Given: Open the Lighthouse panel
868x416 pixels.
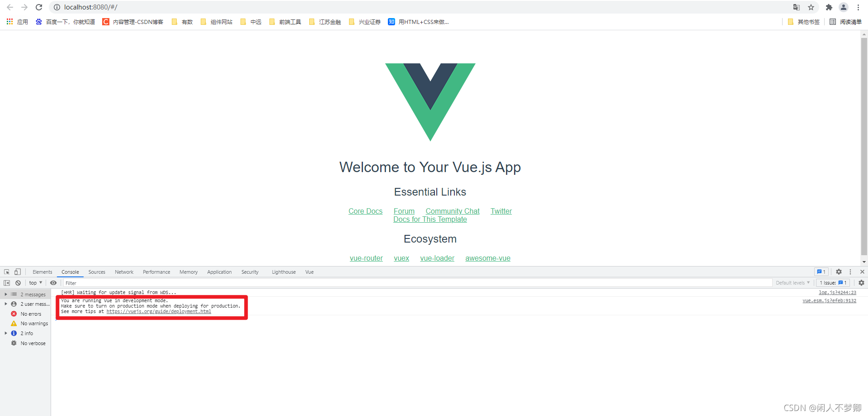Looking at the screenshot, I should 283,271.
